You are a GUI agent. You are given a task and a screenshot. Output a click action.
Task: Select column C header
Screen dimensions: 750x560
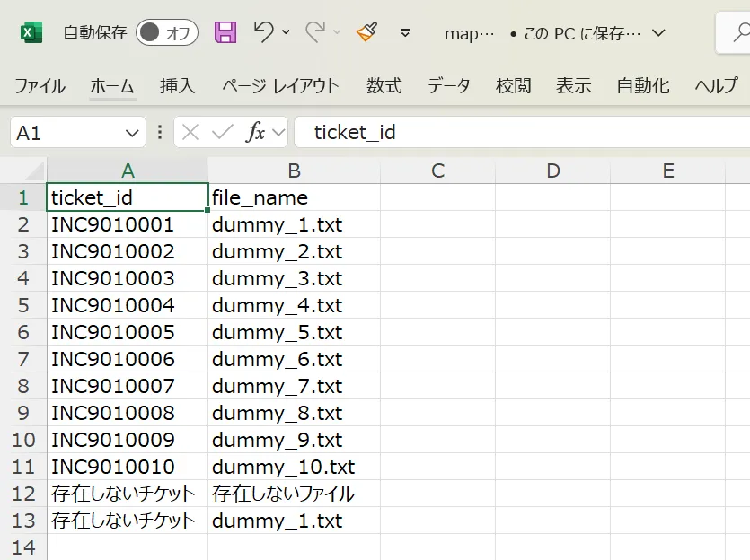click(x=438, y=171)
